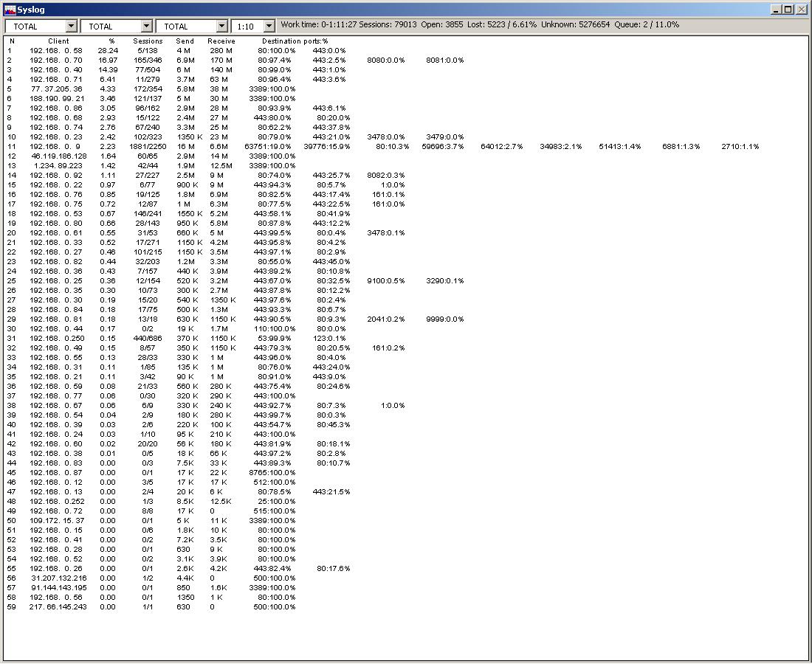Click port entry 8081:0.0%

pyautogui.click(x=445, y=60)
